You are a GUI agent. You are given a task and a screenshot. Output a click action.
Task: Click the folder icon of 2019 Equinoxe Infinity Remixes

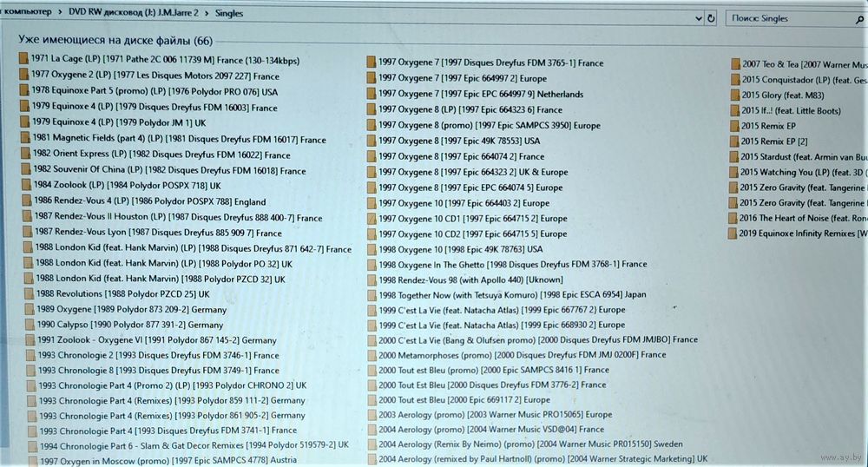point(733,233)
